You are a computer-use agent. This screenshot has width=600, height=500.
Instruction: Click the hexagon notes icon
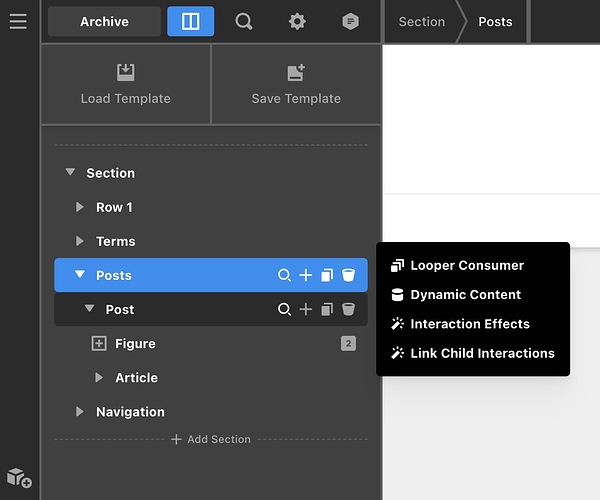click(350, 21)
